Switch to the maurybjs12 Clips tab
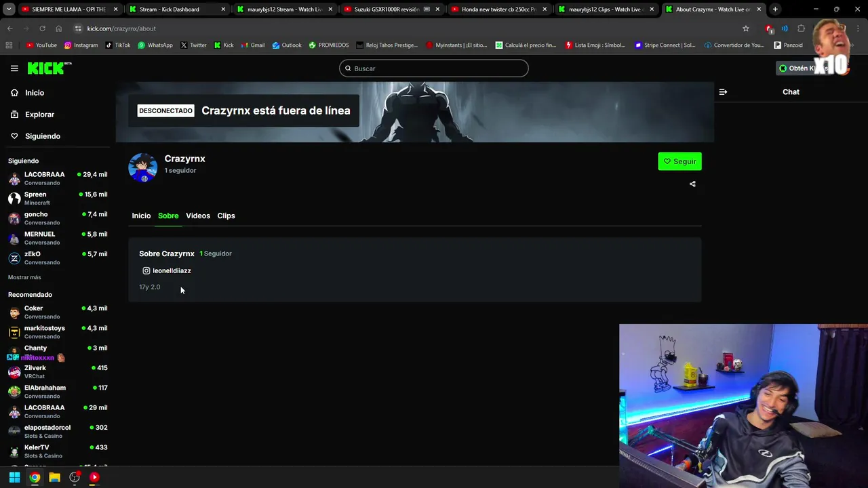 (x=606, y=9)
